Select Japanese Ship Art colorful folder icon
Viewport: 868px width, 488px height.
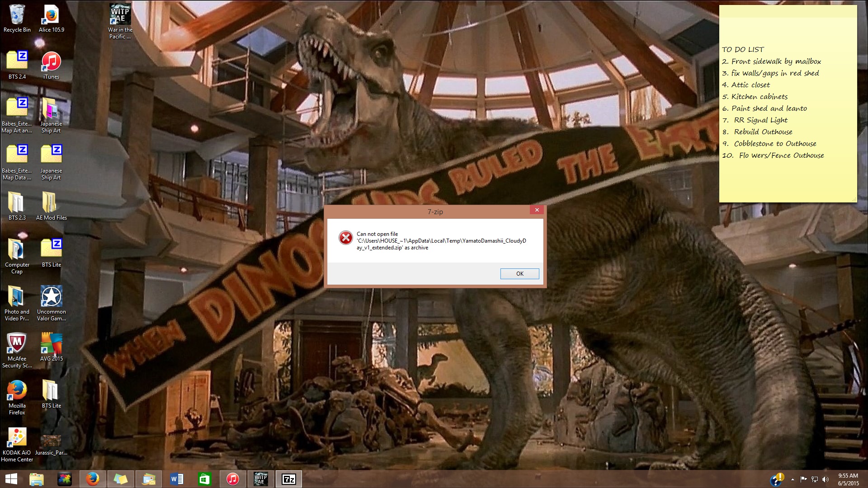[52, 116]
